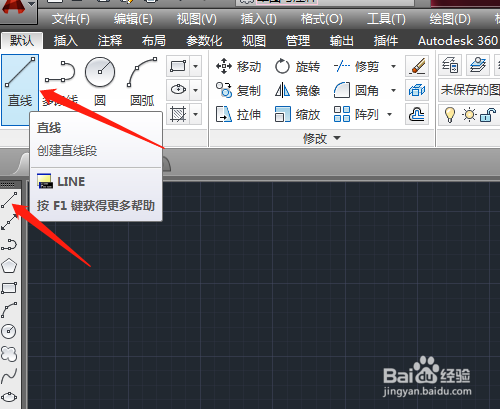Click the offset icon in Modify panel
This screenshot has width=500, height=409.
pyautogui.click(x=417, y=114)
